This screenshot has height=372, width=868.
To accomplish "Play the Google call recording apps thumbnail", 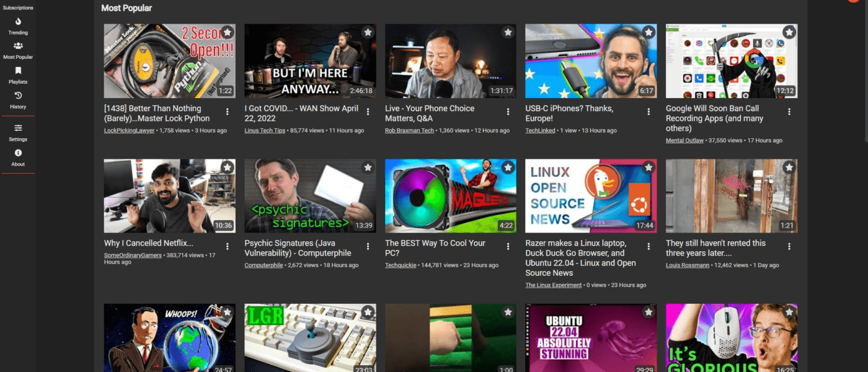I will pos(732,61).
